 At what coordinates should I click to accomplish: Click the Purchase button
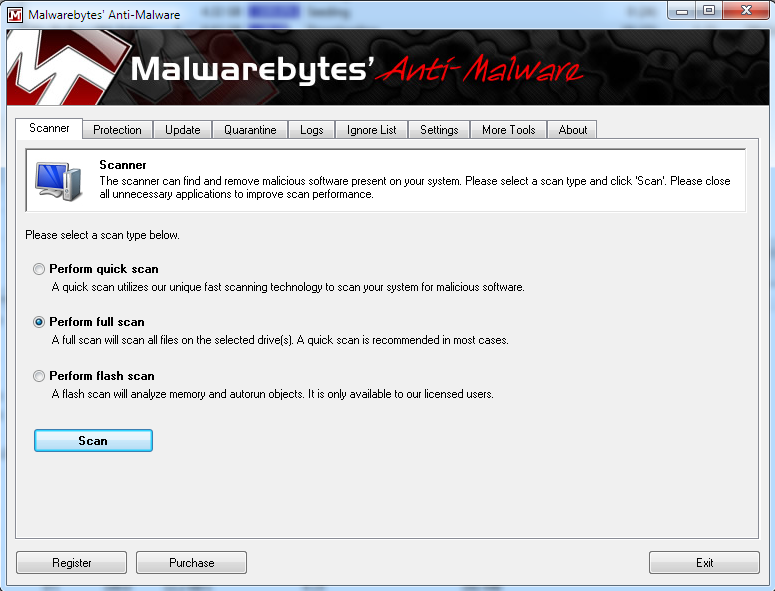[x=191, y=563]
